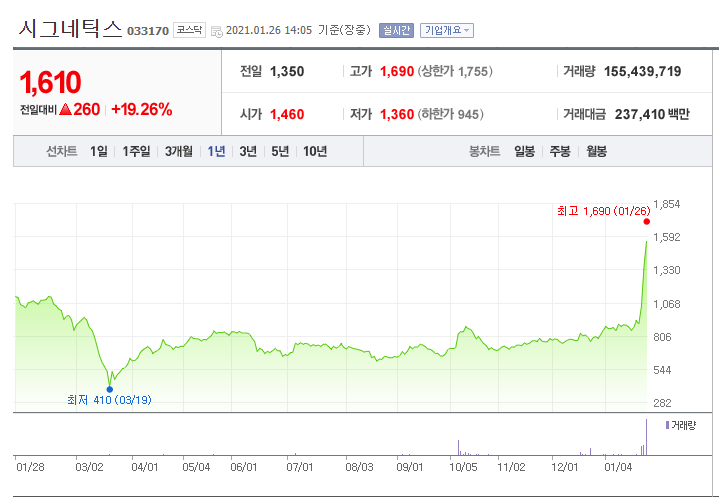Open the 기업개요 dropdown
Image resolution: width=719 pixels, height=497 pixels.
[447, 30]
